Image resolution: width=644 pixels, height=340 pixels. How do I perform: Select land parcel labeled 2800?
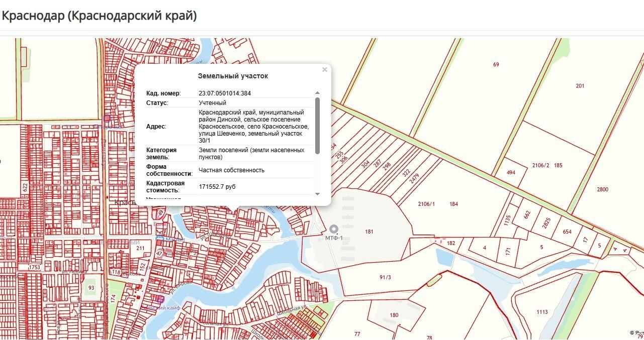[x=602, y=189]
